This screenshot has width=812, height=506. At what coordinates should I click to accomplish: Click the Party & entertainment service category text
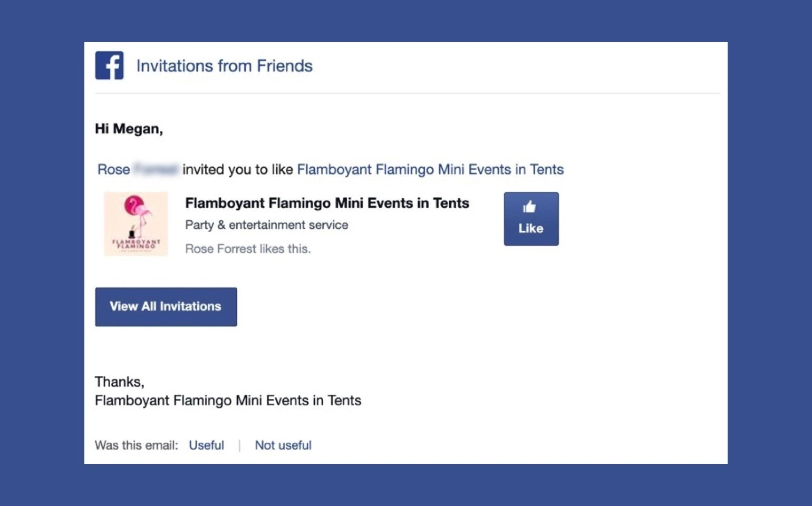266,225
